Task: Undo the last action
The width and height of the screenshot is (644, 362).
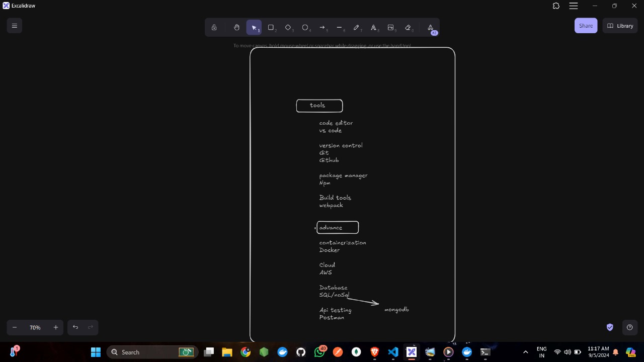Action: coord(75,327)
